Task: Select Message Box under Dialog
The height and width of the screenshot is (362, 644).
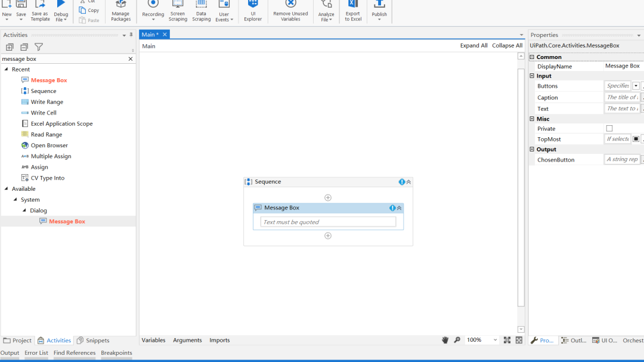Action: [67, 221]
